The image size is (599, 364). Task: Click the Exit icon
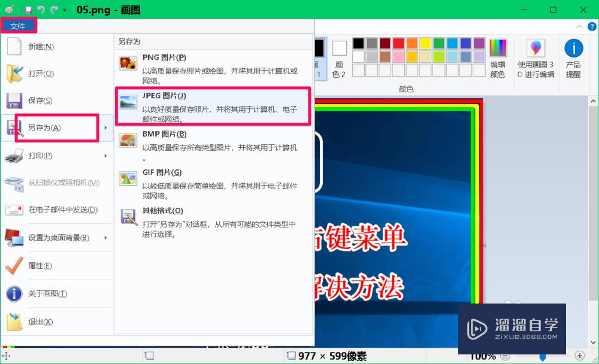click(x=14, y=321)
